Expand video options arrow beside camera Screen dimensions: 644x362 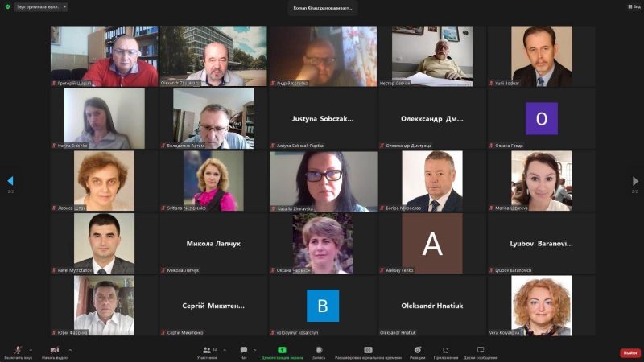pyautogui.click(x=69, y=350)
